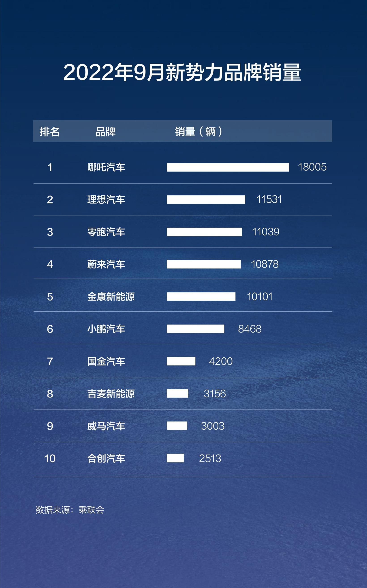Click the 11531 sales figure
Image resolution: width=367 pixels, height=588 pixels.
[x=269, y=199]
